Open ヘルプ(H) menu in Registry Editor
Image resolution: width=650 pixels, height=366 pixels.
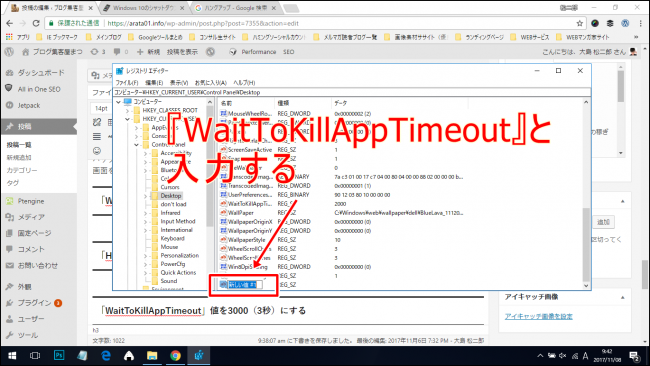point(244,82)
